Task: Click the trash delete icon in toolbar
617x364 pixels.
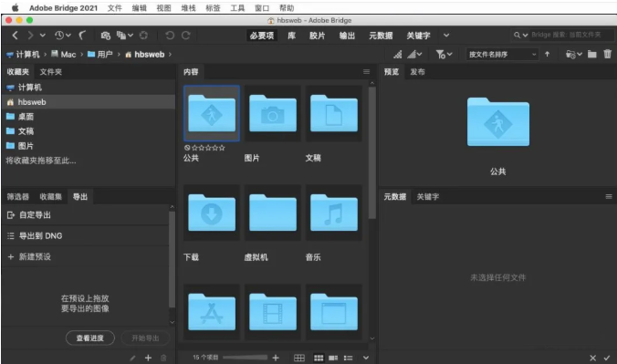Action: (608, 54)
